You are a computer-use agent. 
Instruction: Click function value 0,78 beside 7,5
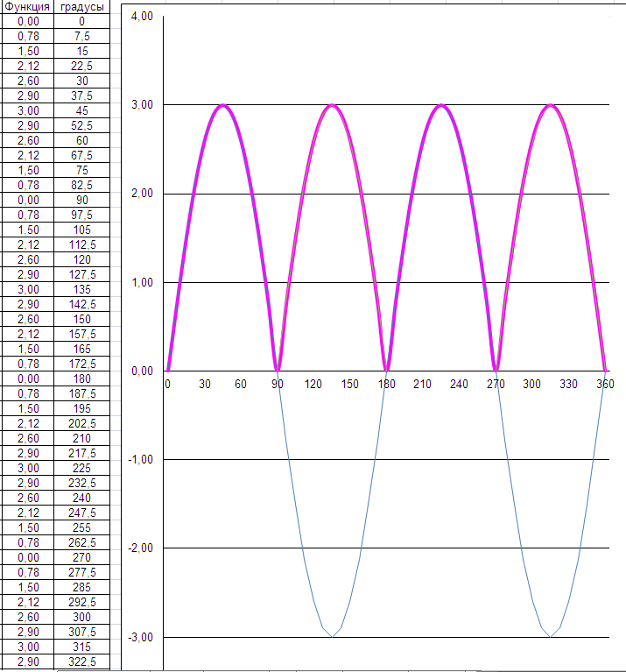point(27,37)
